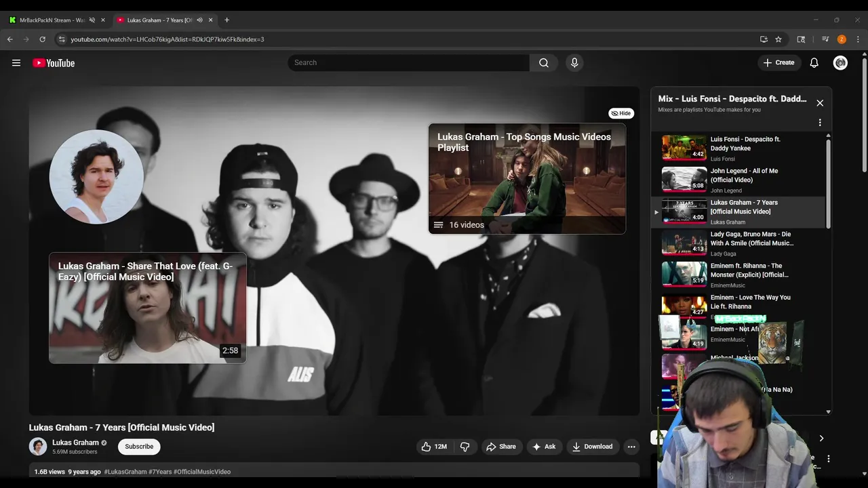Play Lady Gaga Die With A Smile
The width and height of the screenshot is (868, 488).
point(739,243)
